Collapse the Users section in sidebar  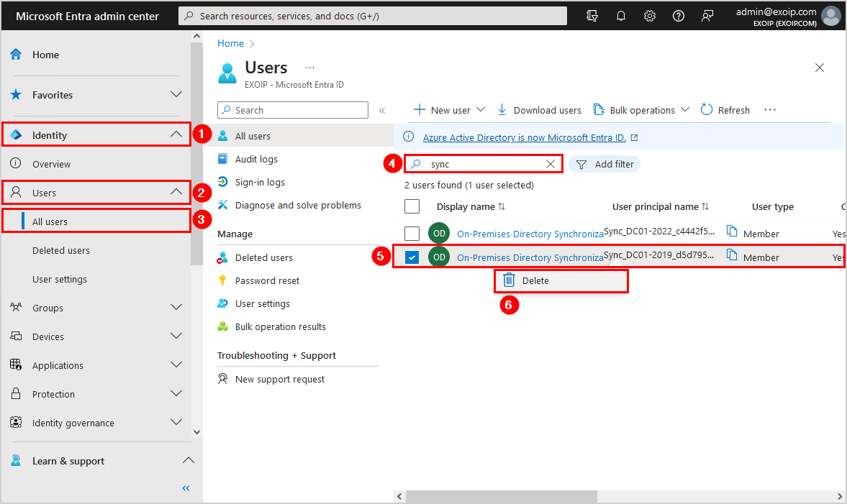[176, 191]
